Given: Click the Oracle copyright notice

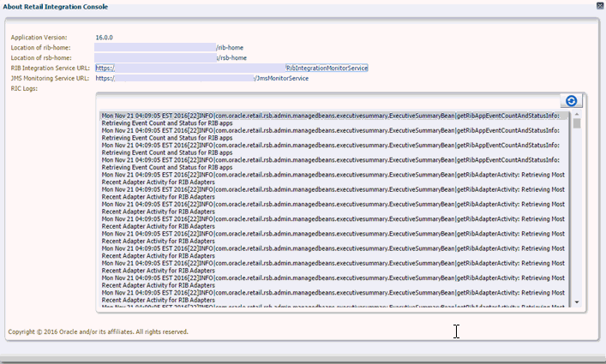Looking at the screenshot, I should pos(99,331).
